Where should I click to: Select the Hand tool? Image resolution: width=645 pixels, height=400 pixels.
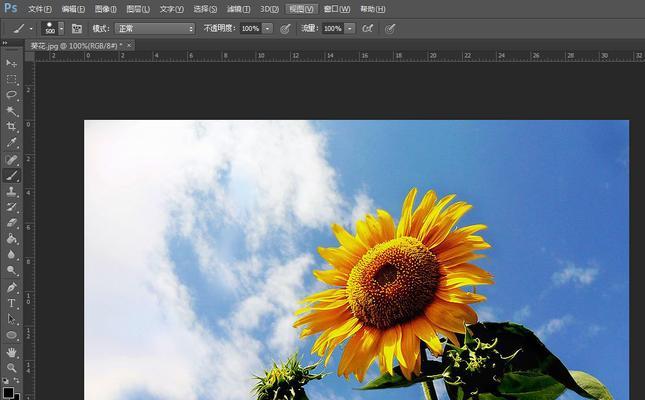(x=12, y=352)
